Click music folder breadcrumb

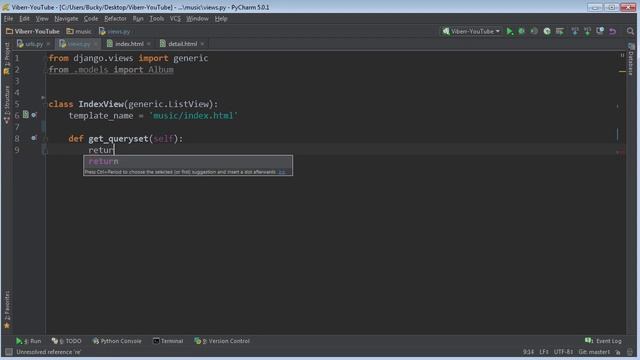79,31
